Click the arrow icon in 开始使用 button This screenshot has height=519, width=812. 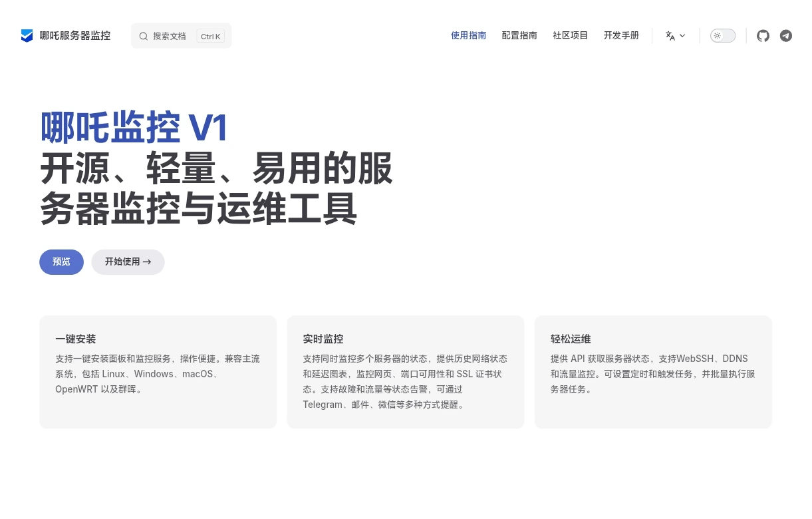[147, 261]
